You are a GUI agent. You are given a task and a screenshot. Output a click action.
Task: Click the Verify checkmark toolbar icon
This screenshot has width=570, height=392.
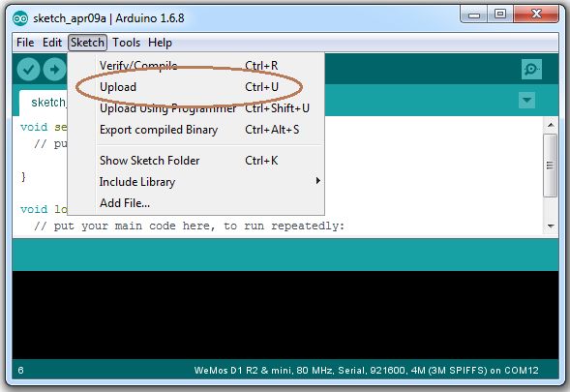tap(28, 69)
